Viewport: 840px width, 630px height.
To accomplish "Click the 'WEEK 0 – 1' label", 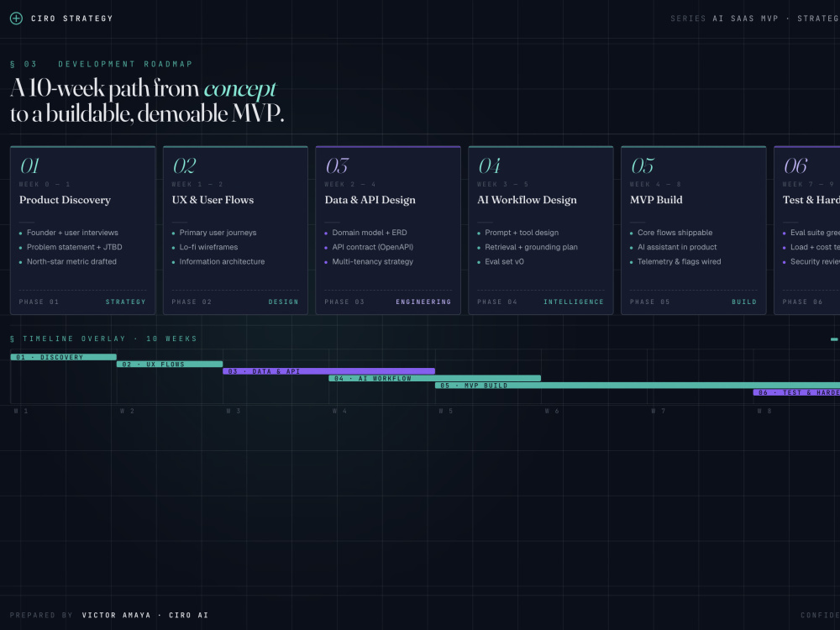I will click(x=45, y=184).
